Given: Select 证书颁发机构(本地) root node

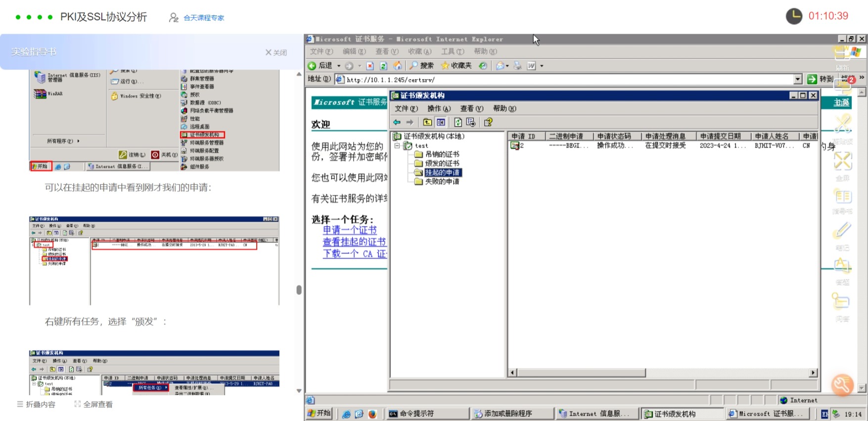Looking at the screenshot, I should click(x=434, y=137).
